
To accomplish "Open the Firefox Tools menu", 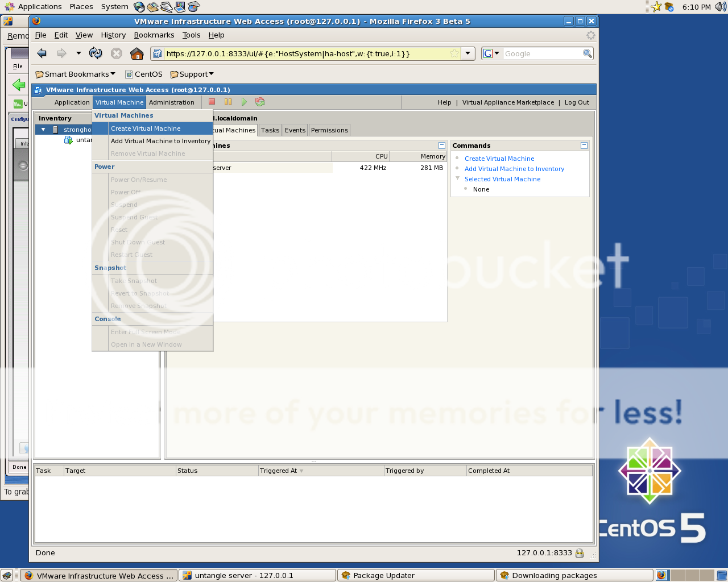I will click(192, 35).
